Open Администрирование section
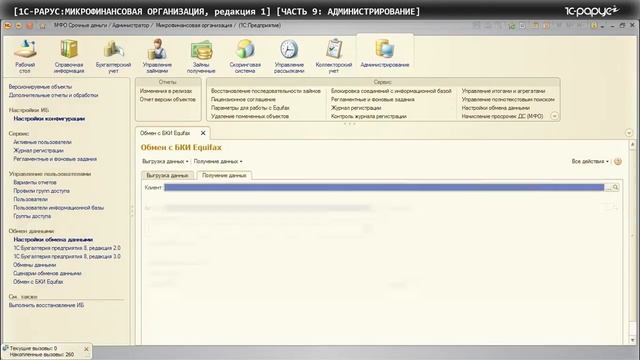 [384, 53]
